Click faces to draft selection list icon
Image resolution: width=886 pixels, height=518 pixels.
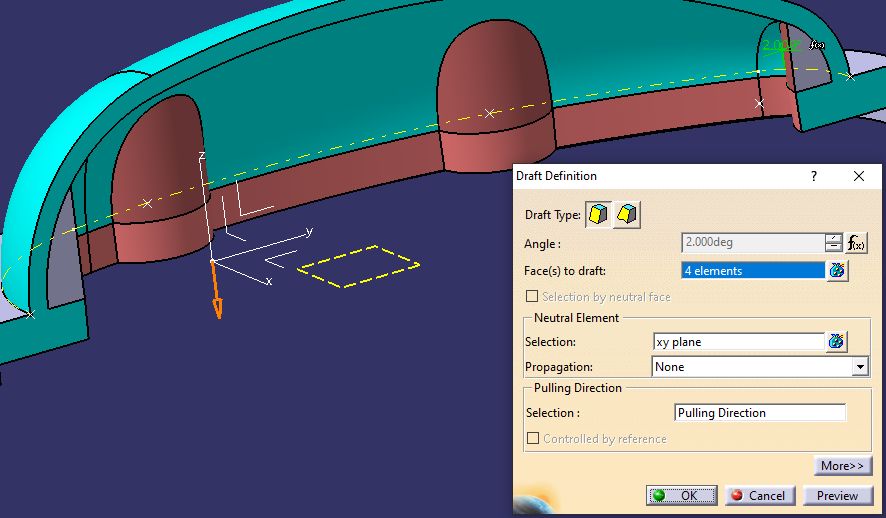(837, 271)
